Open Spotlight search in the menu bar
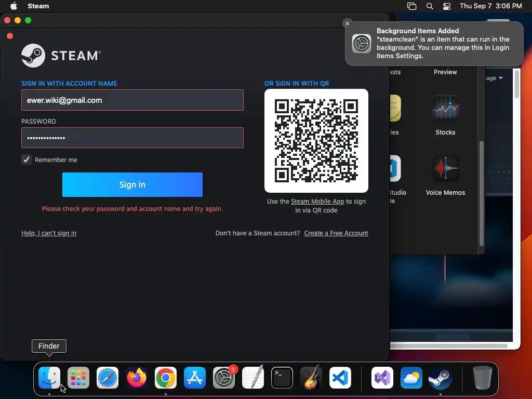The width and height of the screenshot is (532, 399). 430,6
